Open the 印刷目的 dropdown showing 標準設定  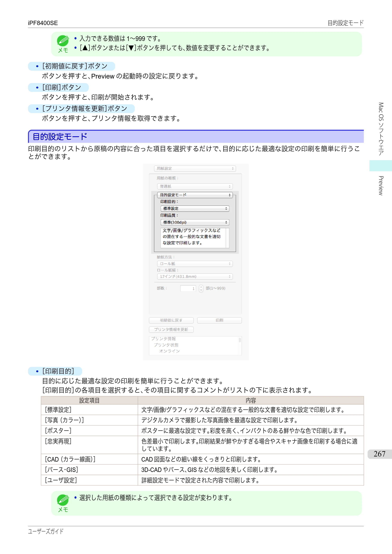[x=195, y=209]
